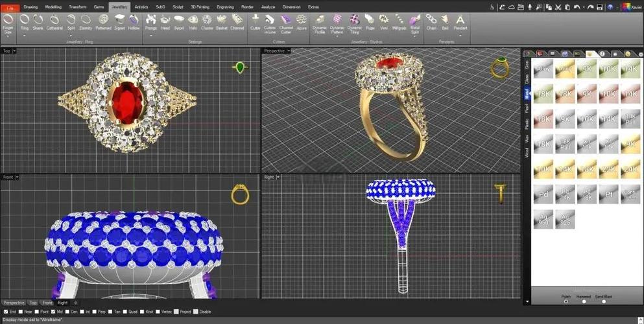The width and height of the screenshot is (644, 324).
Task: Open the Cathedral ring builder
Action: click(x=54, y=22)
